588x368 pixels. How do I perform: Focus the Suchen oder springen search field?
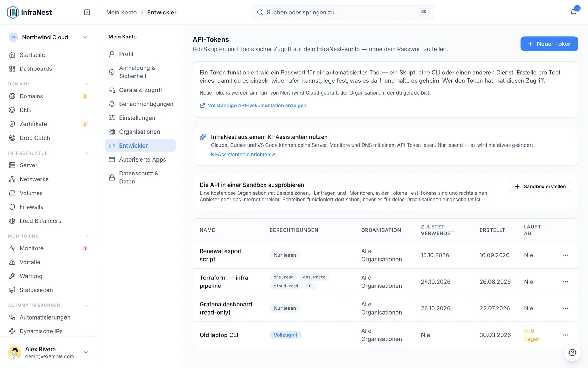pyautogui.click(x=343, y=12)
